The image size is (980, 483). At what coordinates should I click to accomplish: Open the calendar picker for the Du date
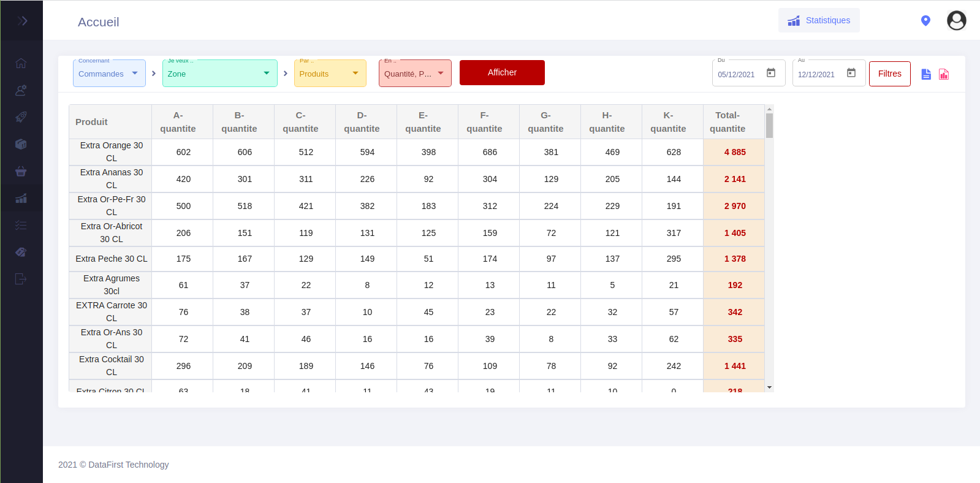(771, 73)
